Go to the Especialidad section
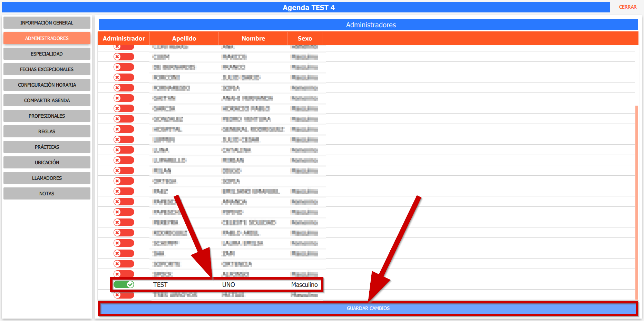The image size is (644, 321). (x=47, y=54)
